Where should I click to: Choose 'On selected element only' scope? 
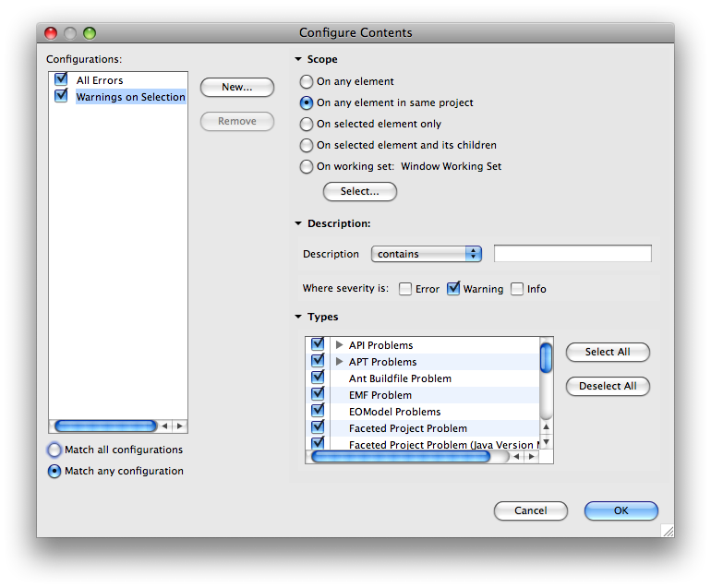pyautogui.click(x=307, y=124)
